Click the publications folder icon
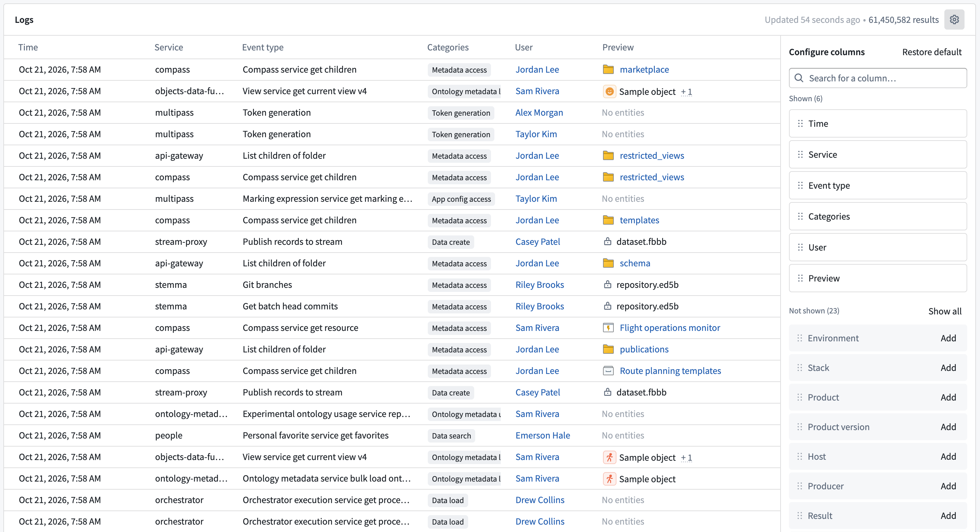The width and height of the screenshot is (980, 532). click(608, 349)
